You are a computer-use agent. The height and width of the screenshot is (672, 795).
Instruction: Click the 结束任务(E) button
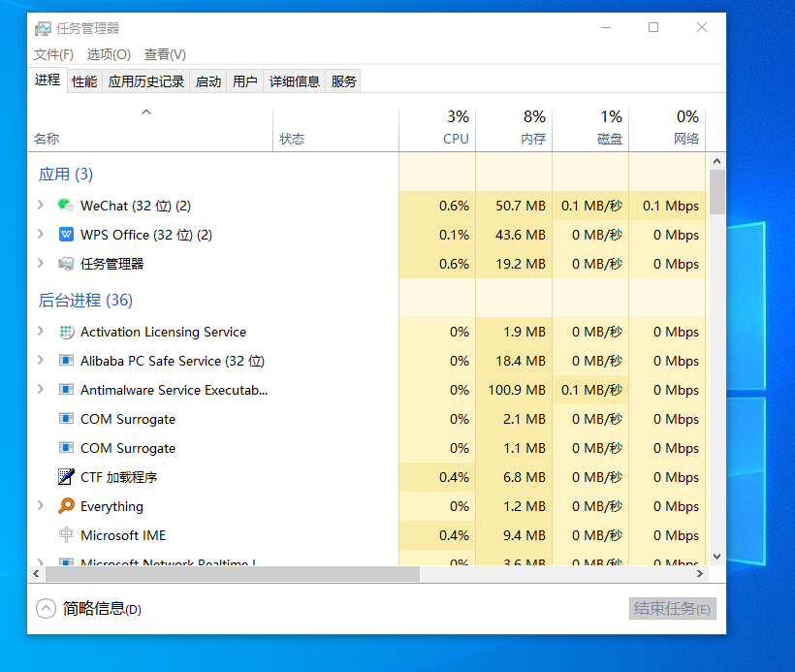(x=672, y=608)
